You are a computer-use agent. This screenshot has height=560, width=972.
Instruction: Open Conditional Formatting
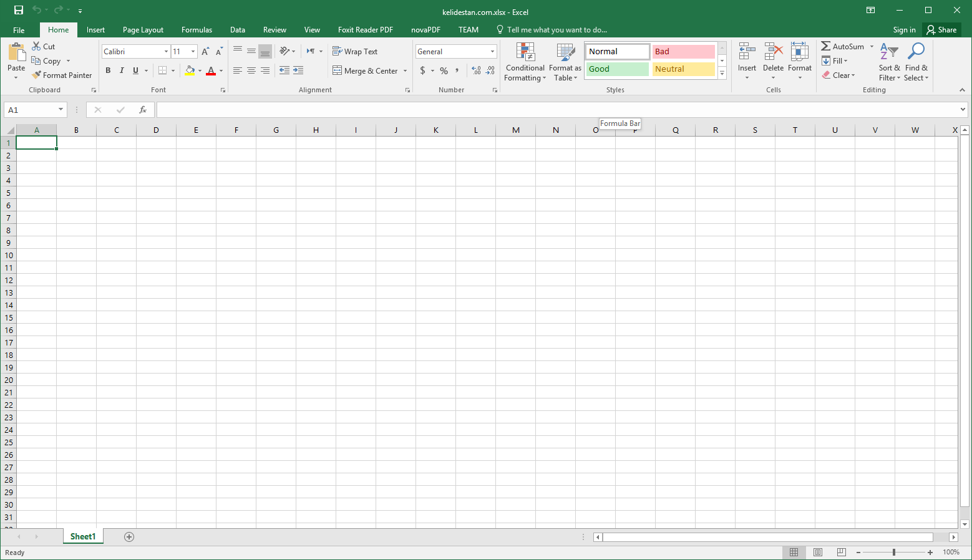pyautogui.click(x=525, y=61)
